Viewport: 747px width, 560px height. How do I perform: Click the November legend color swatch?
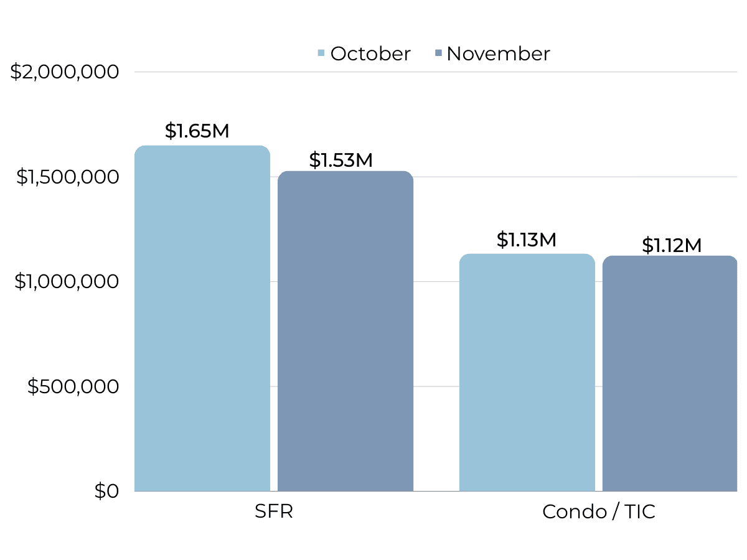438,54
